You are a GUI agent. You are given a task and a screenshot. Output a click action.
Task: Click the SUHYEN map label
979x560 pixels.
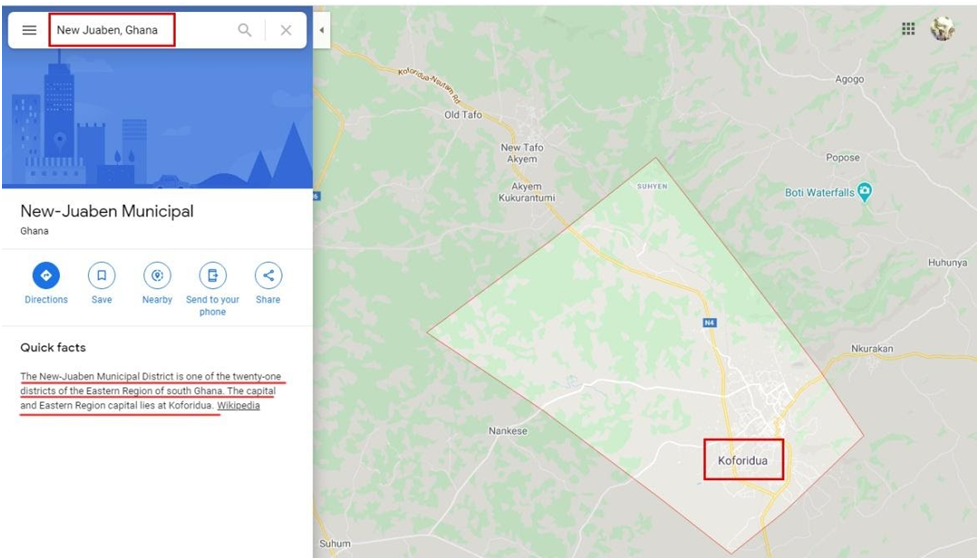tap(652, 186)
